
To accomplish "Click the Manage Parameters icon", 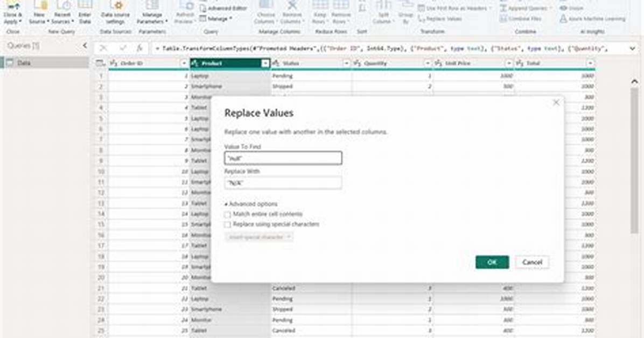I will tap(152, 12).
